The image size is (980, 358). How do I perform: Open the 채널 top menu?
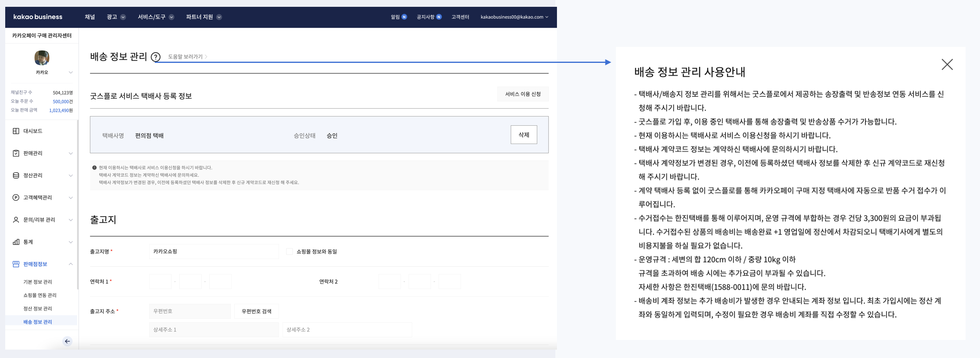click(90, 17)
